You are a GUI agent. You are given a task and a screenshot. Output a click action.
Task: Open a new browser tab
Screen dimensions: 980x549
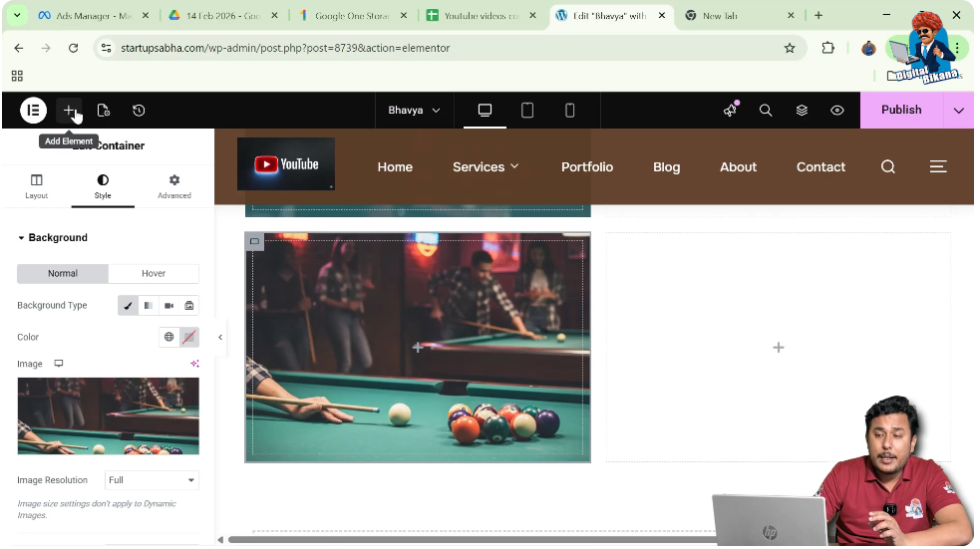818,16
